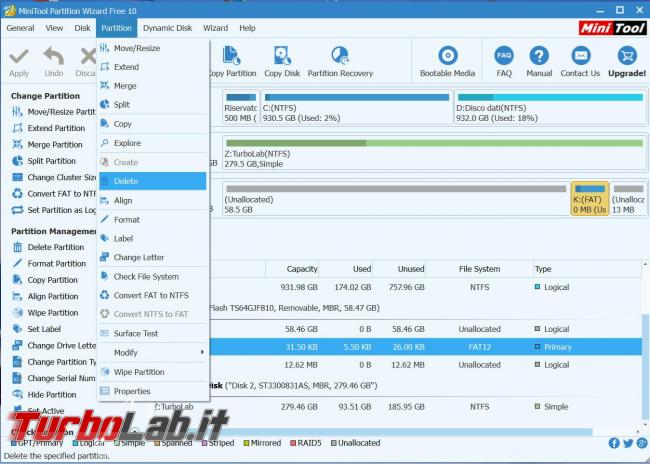Choose Change Letter in the Partition menu
The width and height of the screenshot is (650, 464).
pyautogui.click(x=153, y=258)
